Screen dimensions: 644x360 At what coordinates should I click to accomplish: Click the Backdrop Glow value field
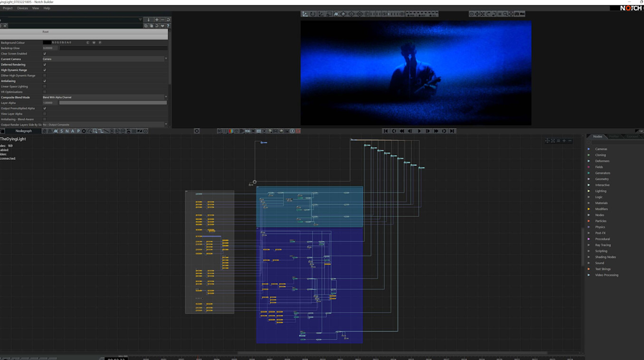pos(50,48)
